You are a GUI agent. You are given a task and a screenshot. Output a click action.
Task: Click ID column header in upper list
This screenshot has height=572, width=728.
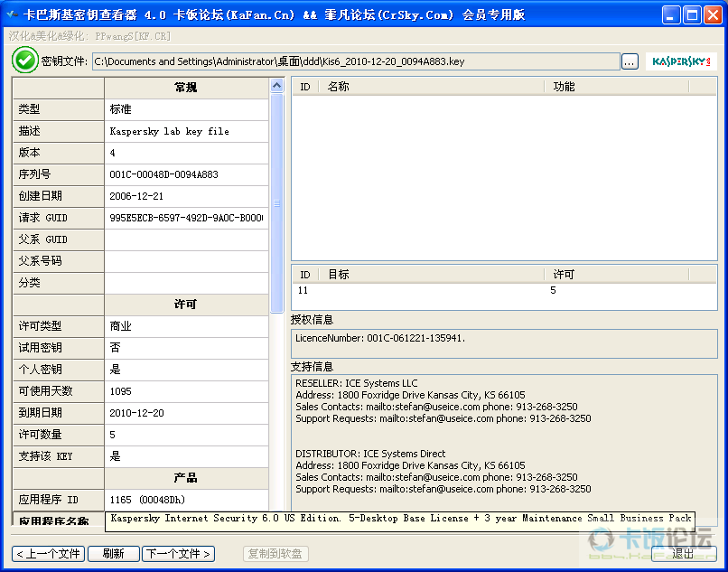point(305,87)
